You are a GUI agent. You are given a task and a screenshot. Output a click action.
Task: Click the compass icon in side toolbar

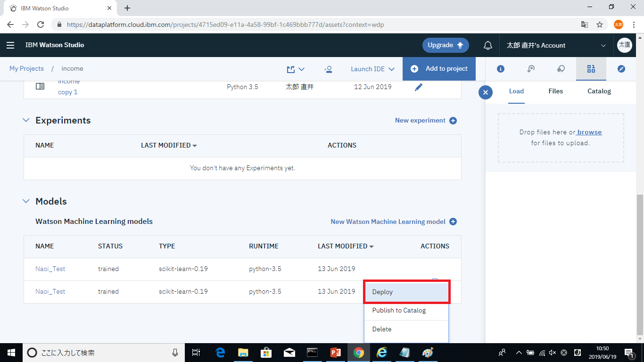pyautogui.click(x=621, y=69)
